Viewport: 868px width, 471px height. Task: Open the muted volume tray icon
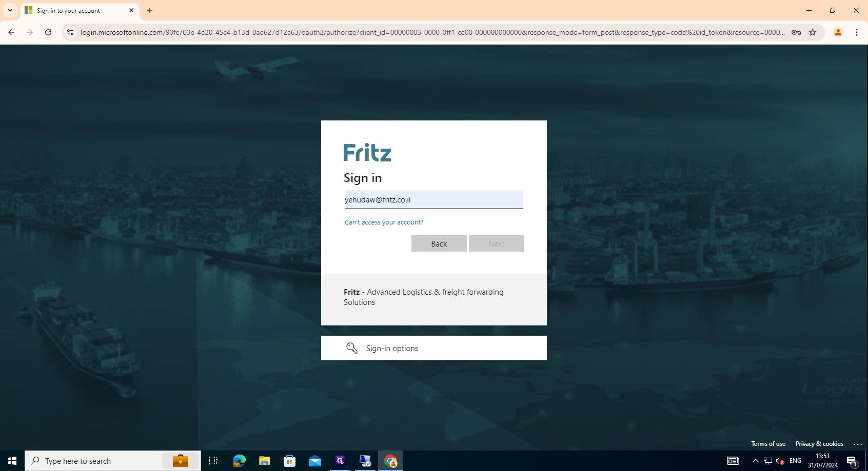click(780, 461)
